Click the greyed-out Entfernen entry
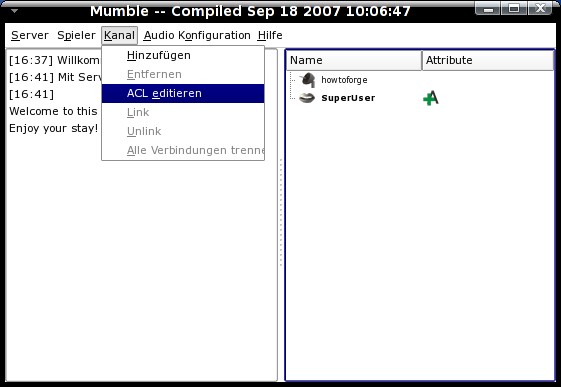 [x=183, y=74]
